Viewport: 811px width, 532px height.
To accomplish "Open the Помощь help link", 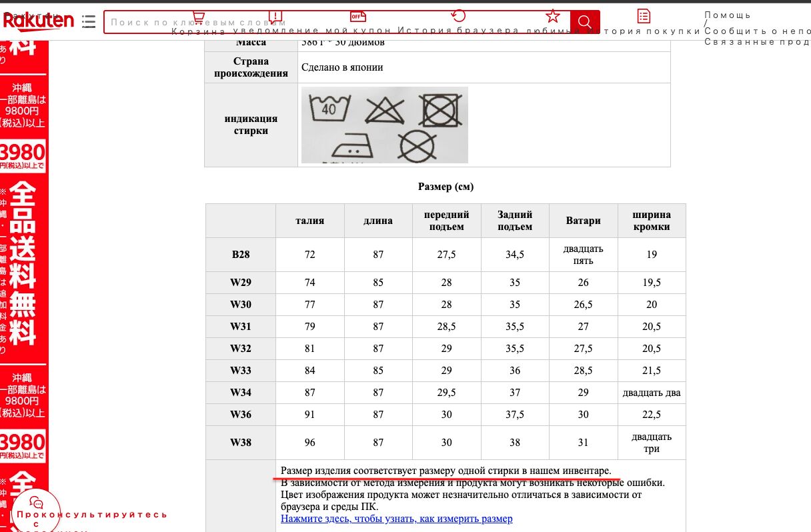I will pos(728,15).
